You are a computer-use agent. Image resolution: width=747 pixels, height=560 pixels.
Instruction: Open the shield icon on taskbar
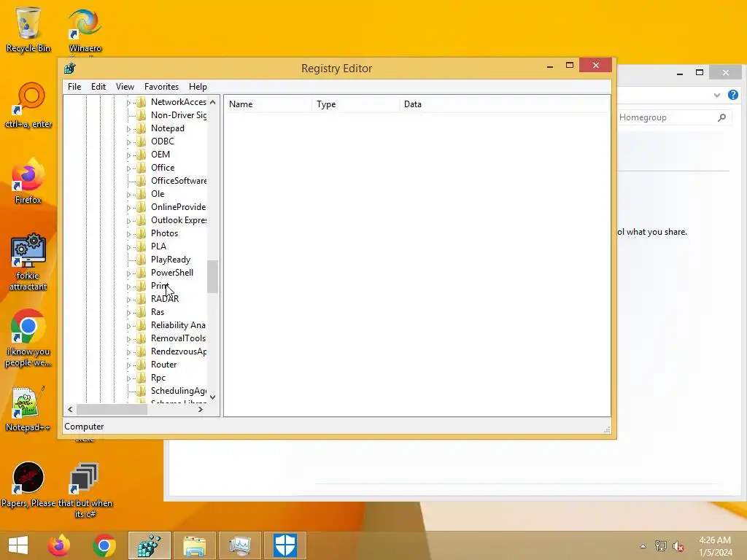[x=285, y=545]
